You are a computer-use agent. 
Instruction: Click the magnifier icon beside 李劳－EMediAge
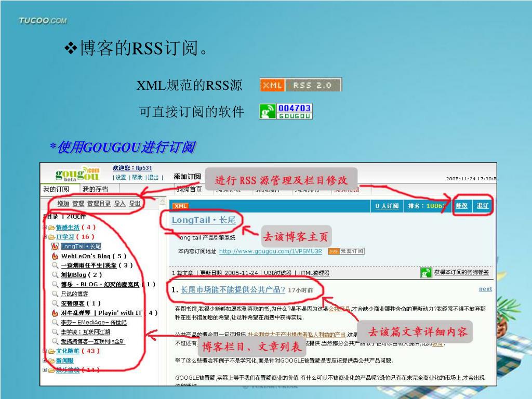pyautogui.click(x=55, y=322)
